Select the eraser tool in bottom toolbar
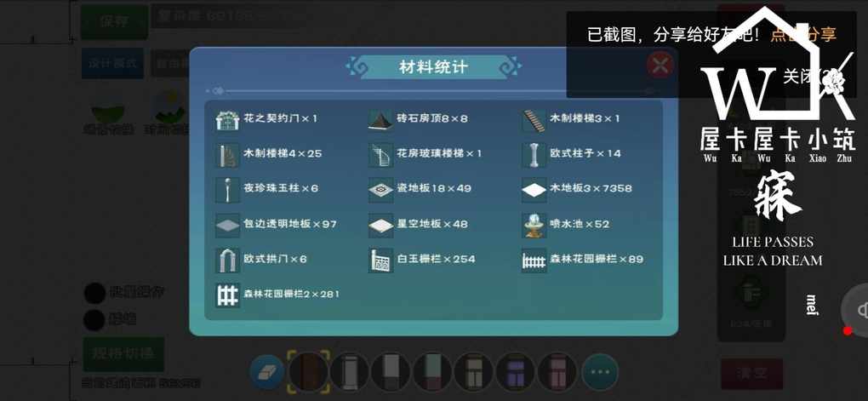The height and width of the screenshot is (401, 868). 267,372
